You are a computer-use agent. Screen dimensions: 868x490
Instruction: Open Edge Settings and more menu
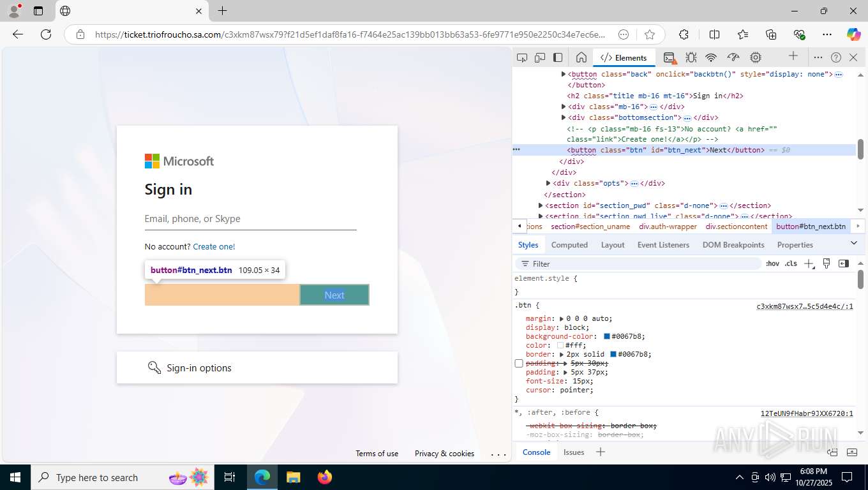pos(827,34)
